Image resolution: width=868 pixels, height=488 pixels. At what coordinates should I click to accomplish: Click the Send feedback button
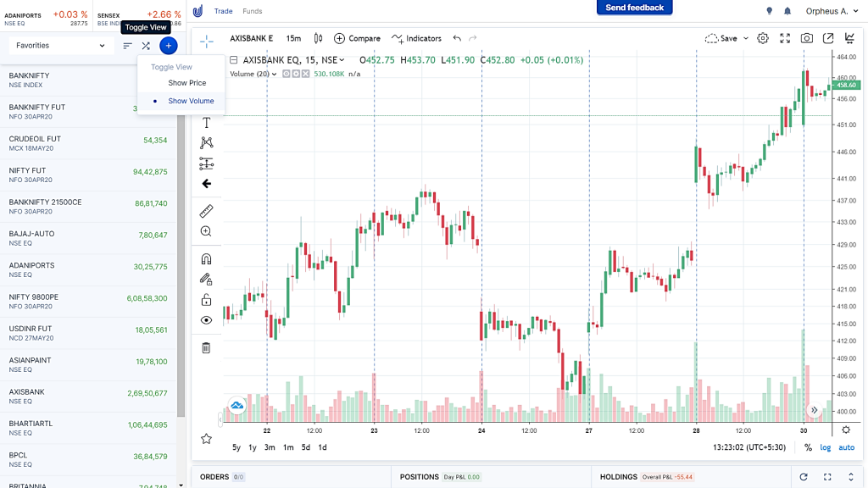[x=634, y=8]
